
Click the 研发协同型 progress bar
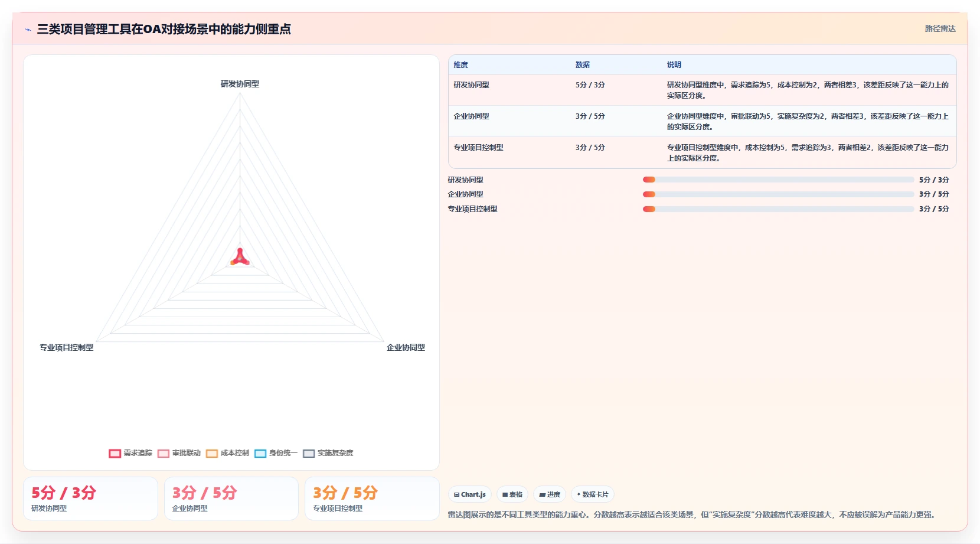point(778,180)
